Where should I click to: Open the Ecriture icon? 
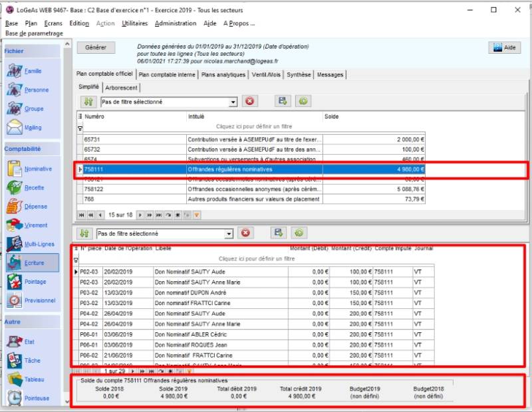click(15, 262)
